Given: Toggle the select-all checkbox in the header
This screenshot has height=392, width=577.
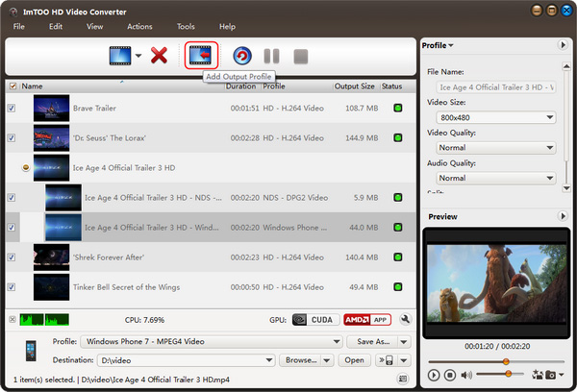Looking at the screenshot, I should (x=13, y=86).
